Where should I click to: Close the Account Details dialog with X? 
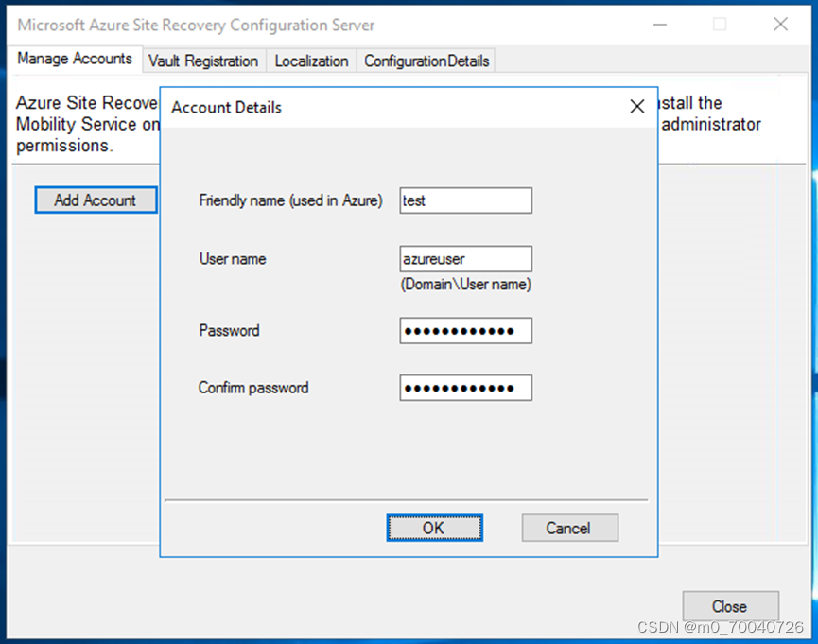click(x=637, y=107)
